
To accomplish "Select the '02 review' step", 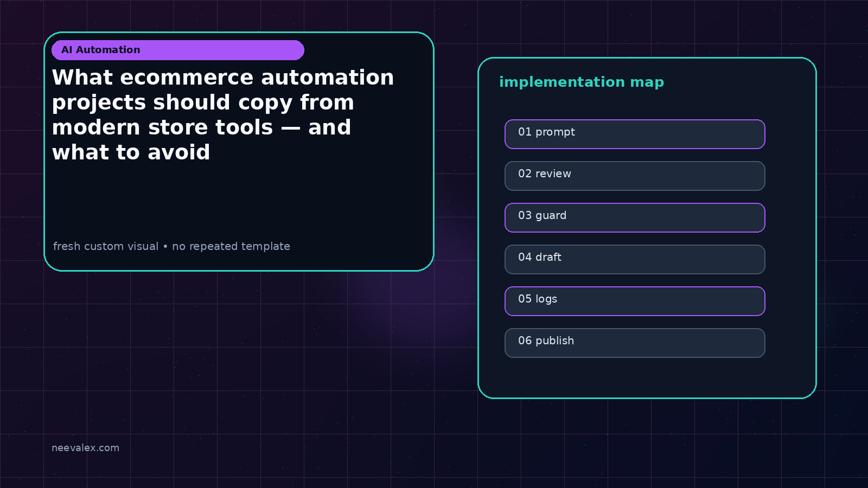I will pos(635,176).
